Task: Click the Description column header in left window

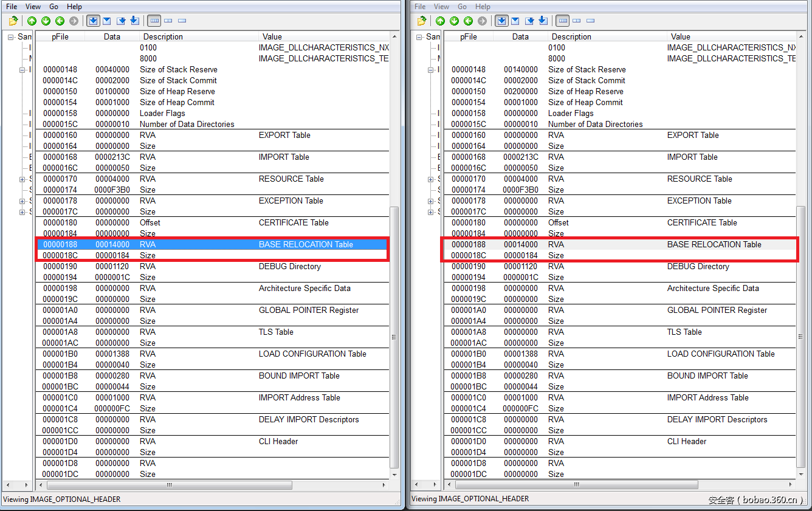Action: pyautogui.click(x=163, y=36)
